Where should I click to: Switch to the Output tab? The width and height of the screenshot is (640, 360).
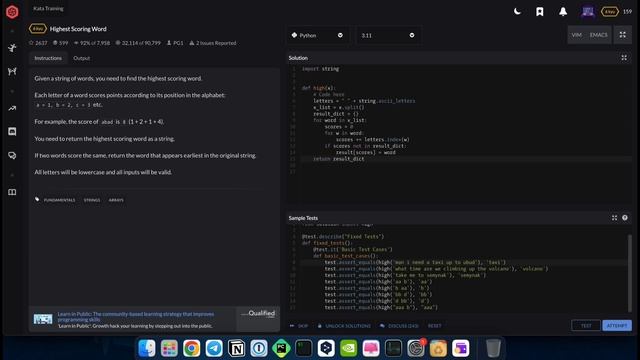(x=82, y=58)
